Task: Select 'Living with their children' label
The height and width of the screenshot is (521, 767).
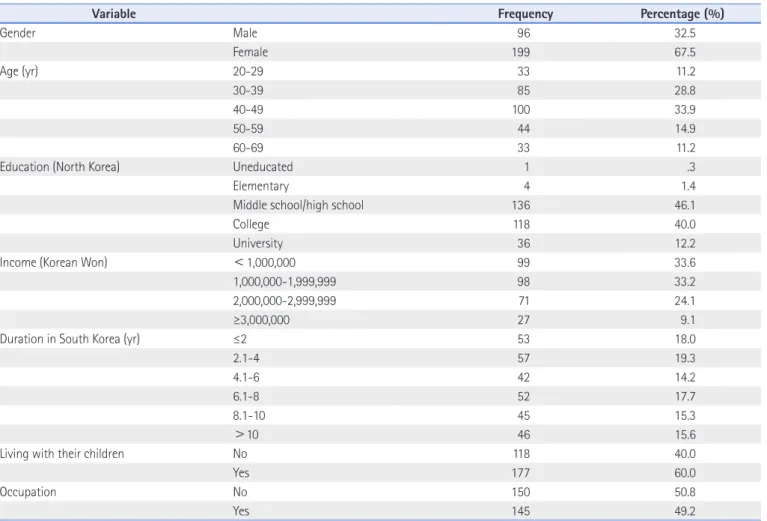Action: (62, 453)
